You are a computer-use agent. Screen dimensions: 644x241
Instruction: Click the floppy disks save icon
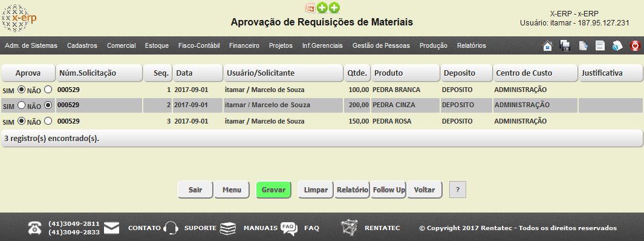coord(565,45)
